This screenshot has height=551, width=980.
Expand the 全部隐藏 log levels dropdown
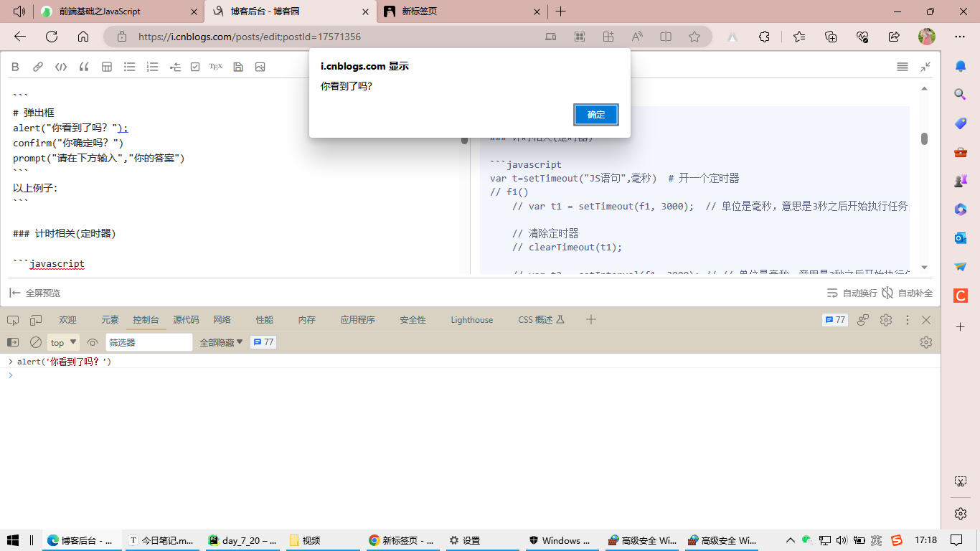click(221, 342)
